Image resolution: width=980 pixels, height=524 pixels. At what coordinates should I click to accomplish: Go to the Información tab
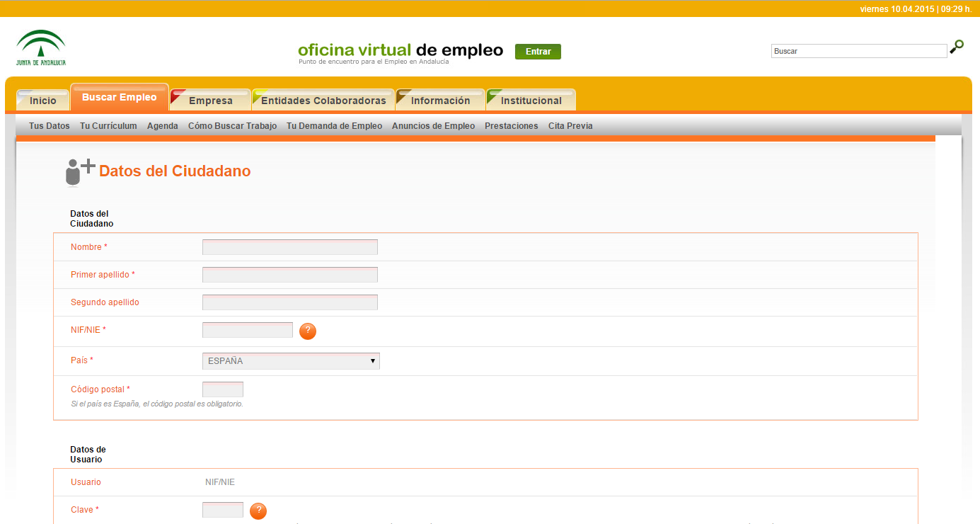[440, 101]
